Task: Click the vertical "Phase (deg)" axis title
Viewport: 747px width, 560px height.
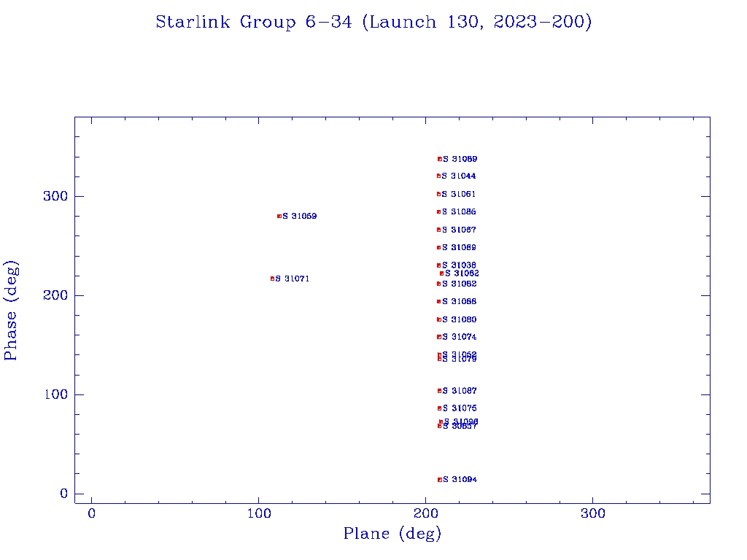Action: [11, 311]
